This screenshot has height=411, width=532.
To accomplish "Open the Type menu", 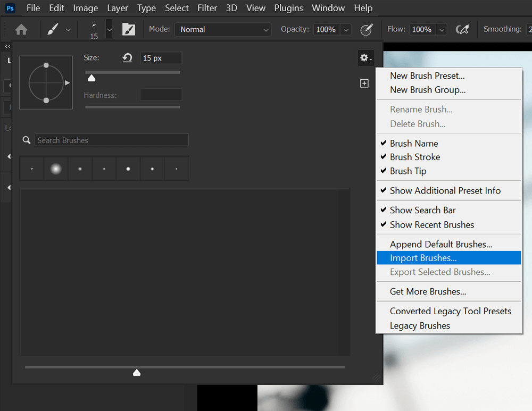I will point(146,8).
